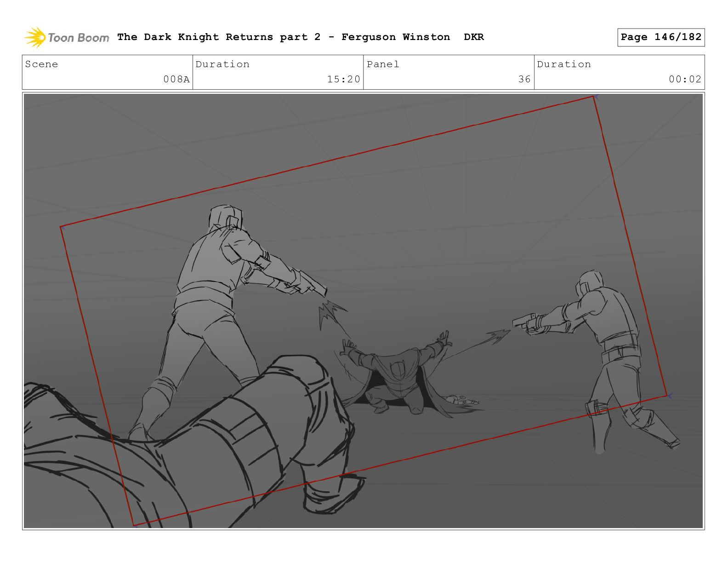Click the left corner handle of red camera frame
Viewport: 728px width, 563px height.
62,227
